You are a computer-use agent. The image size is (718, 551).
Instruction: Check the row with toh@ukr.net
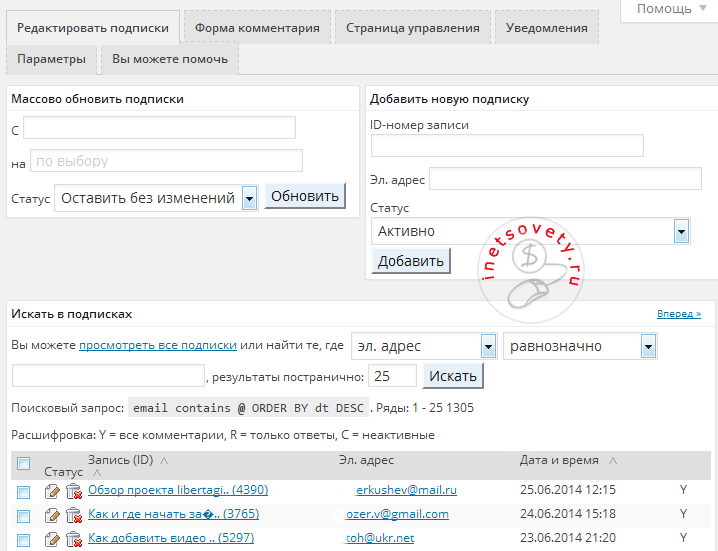pos(23,540)
